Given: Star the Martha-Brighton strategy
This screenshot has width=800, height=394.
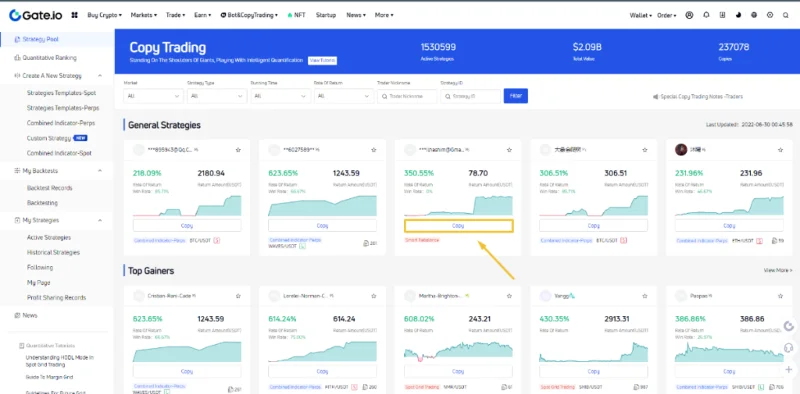Looking at the screenshot, I should coord(509,296).
